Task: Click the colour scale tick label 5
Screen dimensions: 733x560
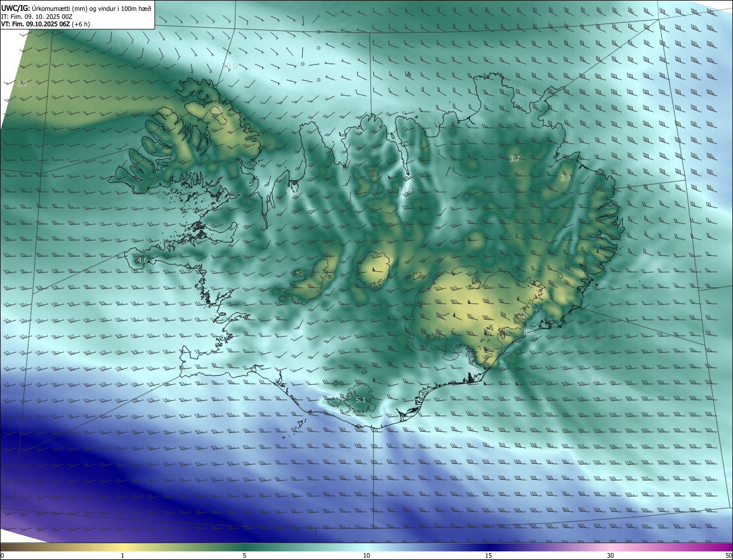Action: pos(245,555)
